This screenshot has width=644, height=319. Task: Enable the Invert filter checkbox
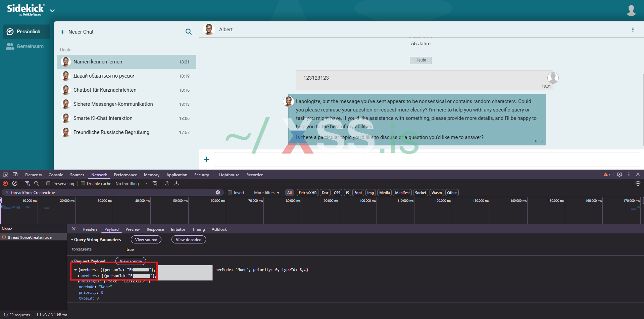click(x=230, y=192)
